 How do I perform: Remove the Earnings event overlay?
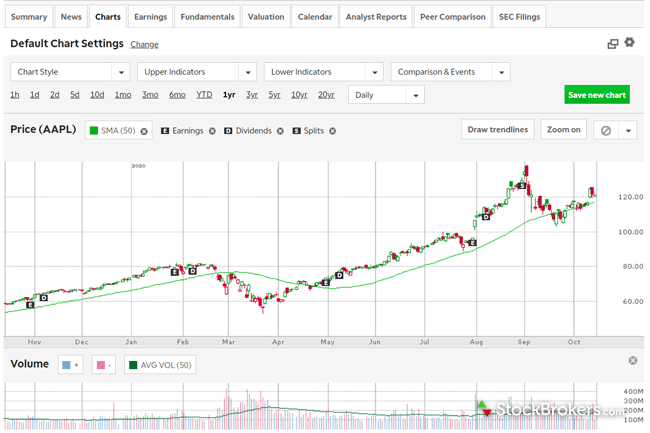tap(212, 131)
